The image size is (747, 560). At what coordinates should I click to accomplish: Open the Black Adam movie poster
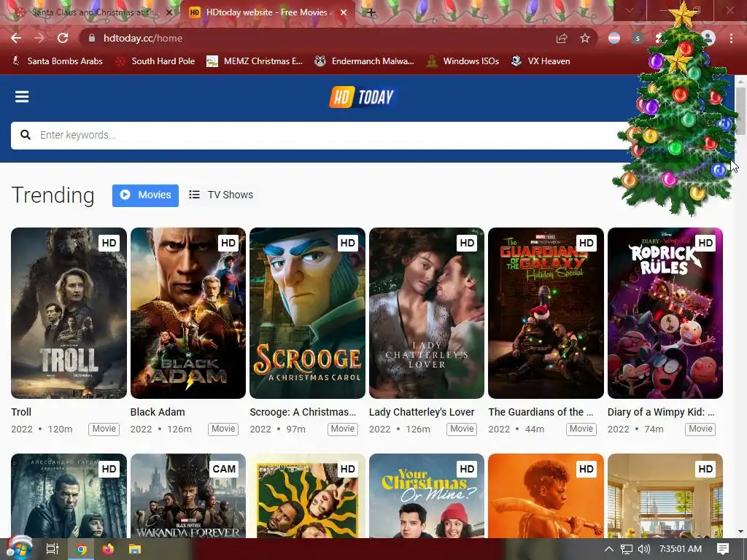[x=188, y=313]
